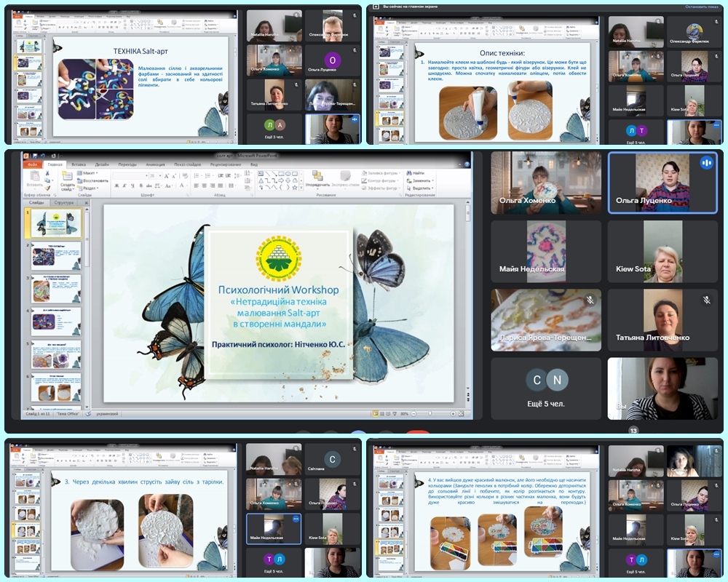Open Показ слайдов tab in large center PowerPoint
This screenshot has width=728, height=582.
point(188,164)
